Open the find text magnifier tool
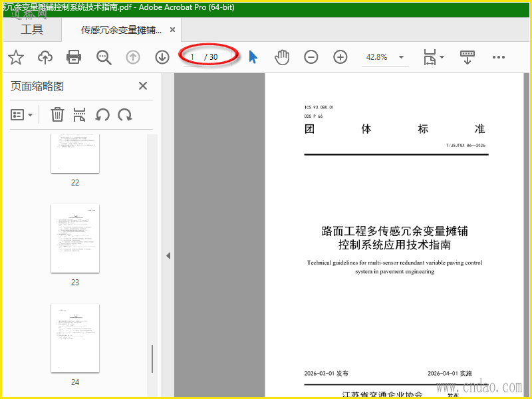 [104, 57]
